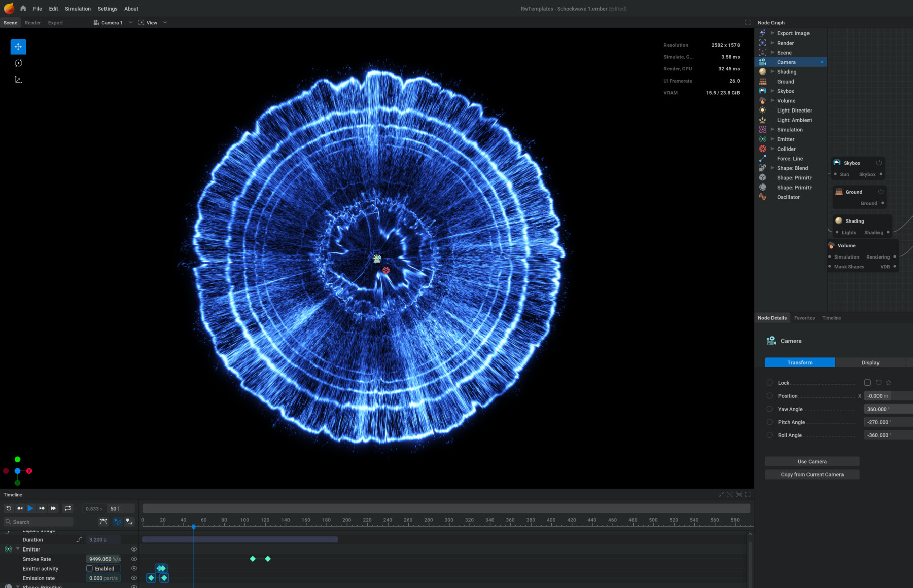The width and height of the screenshot is (913, 588).
Task: Click the keyframe diamond near frame 100
Action: pos(253,559)
